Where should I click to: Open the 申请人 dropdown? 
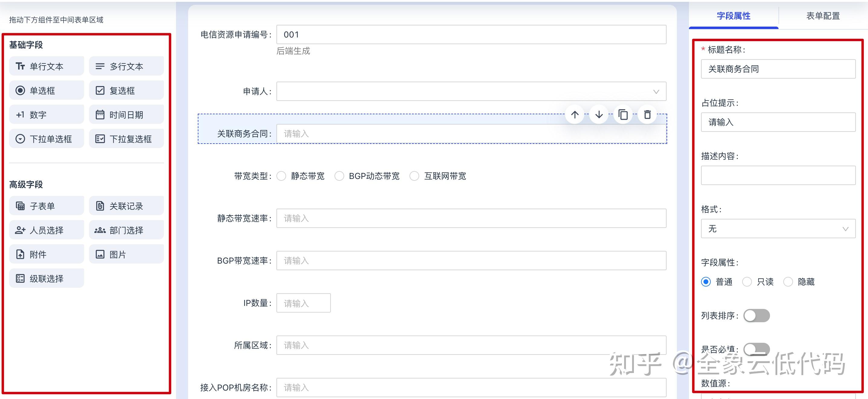tap(472, 91)
